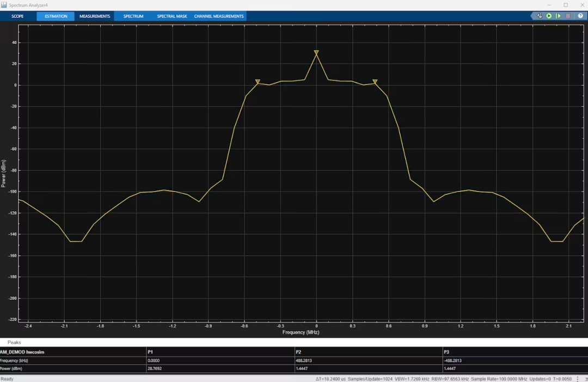The image size is (588, 382).
Task: Click the Step Forward icon
Action: pyautogui.click(x=559, y=16)
